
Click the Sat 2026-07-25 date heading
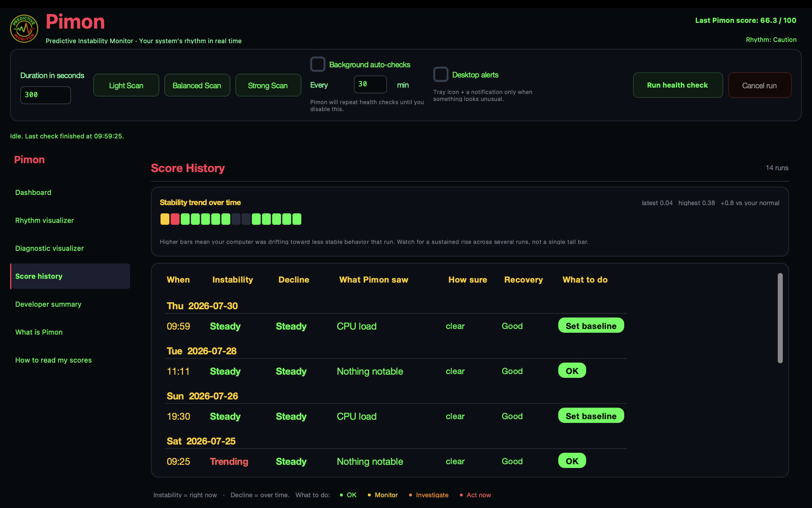coord(201,441)
